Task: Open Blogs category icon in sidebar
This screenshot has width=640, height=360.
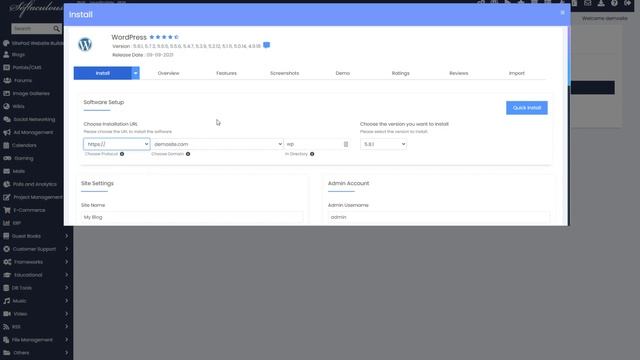Action: [6, 54]
